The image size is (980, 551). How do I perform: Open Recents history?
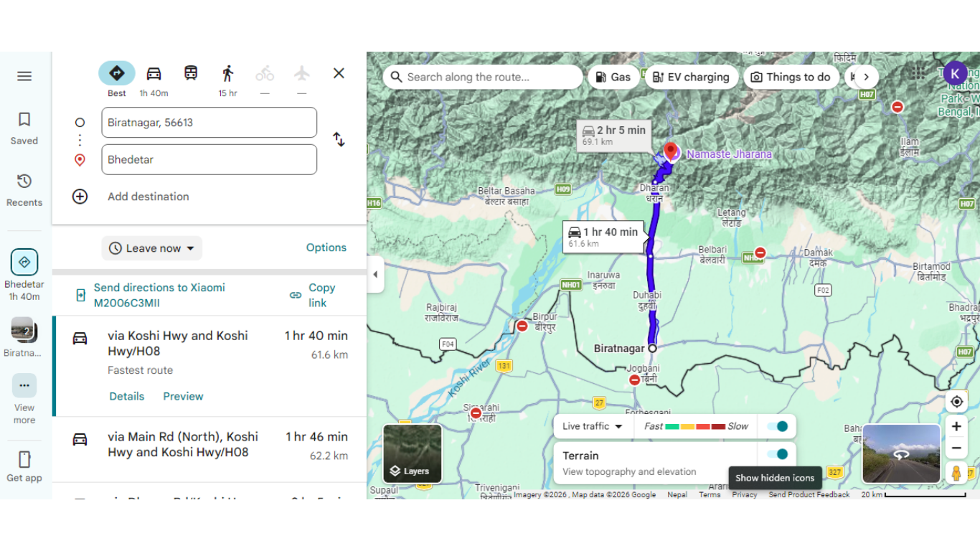pos(24,190)
